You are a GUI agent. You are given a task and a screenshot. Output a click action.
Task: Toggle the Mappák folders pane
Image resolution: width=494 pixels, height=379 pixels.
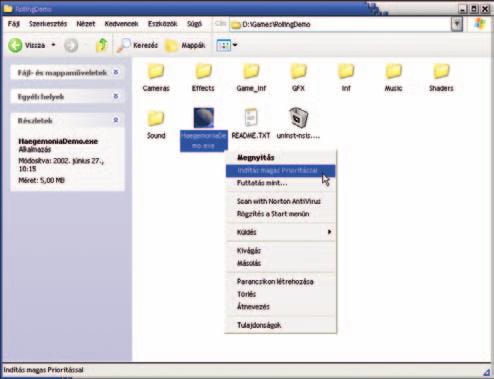(x=185, y=45)
